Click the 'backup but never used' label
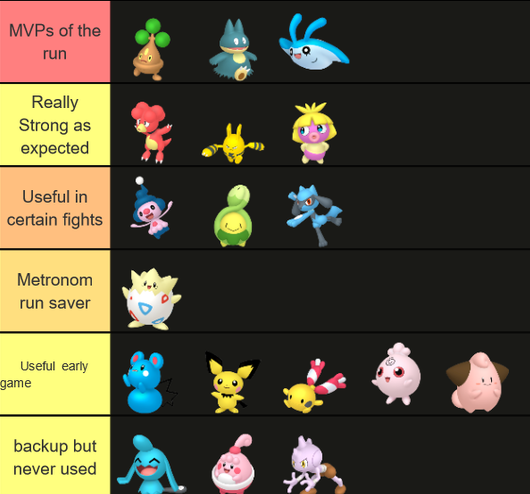The height and width of the screenshot is (494, 530). (x=55, y=455)
